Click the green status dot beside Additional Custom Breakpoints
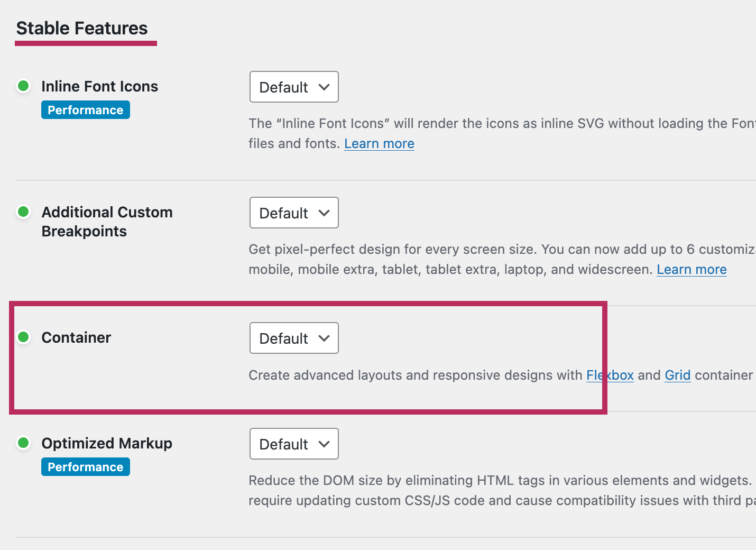756x550 pixels. [23, 212]
